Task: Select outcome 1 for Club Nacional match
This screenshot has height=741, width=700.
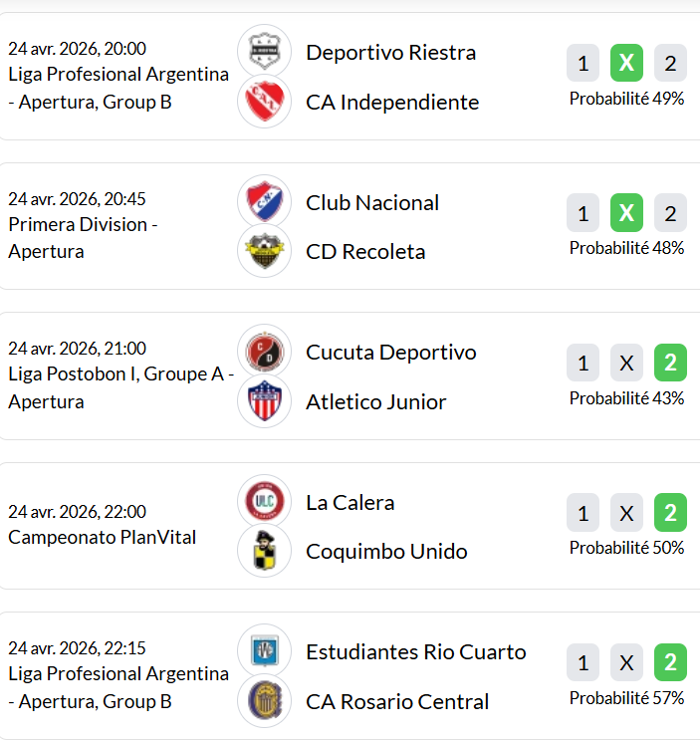Action: 583,213
